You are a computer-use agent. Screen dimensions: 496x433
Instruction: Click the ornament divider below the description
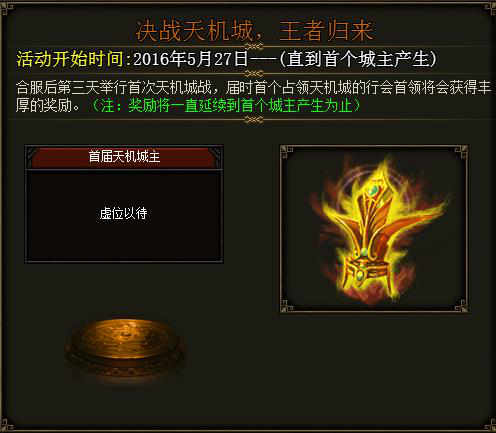(254, 119)
